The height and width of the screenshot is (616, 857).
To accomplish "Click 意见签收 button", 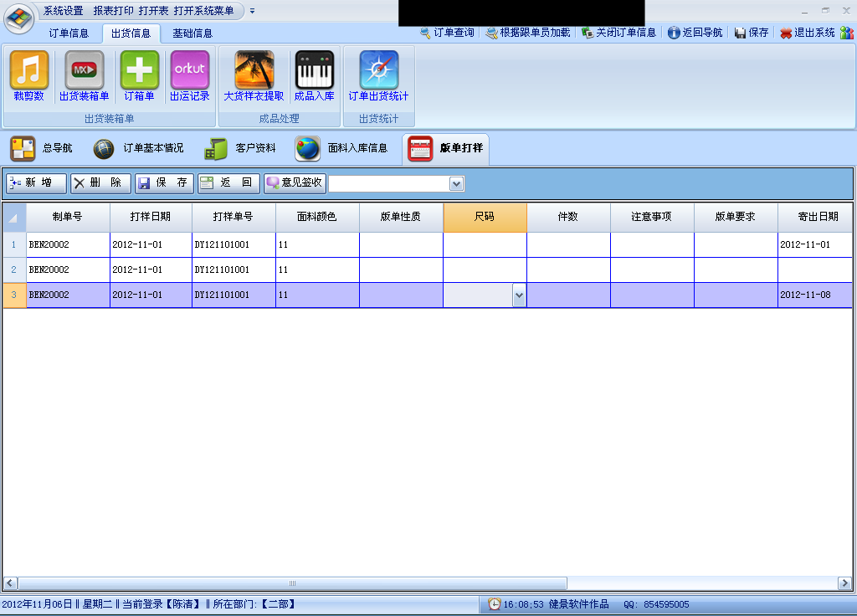I will [x=295, y=183].
